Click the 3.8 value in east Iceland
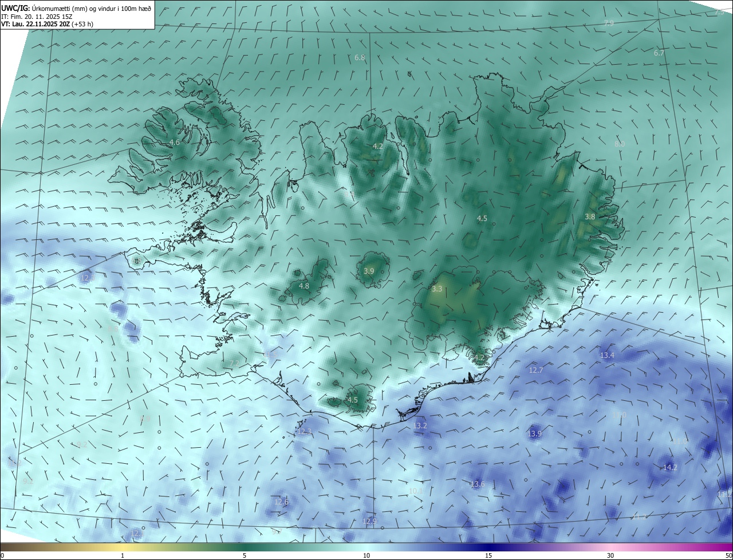The image size is (733, 560). coord(590,216)
